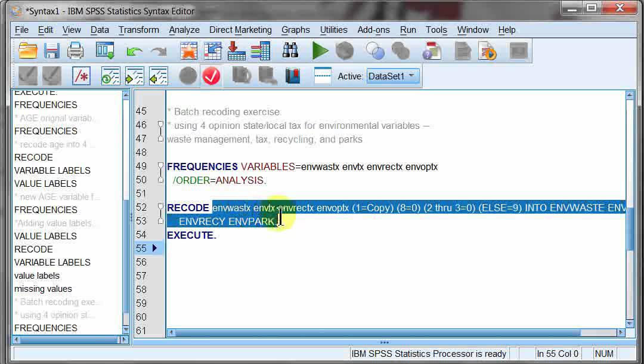Open the Direct Marketing menu

click(x=240, y=30)
